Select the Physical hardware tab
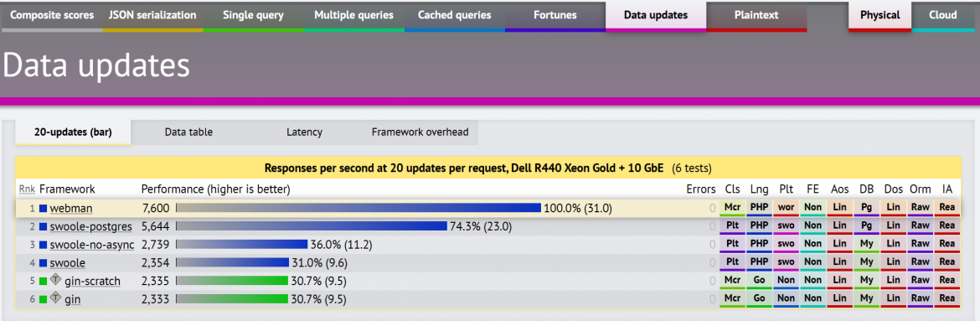 [879, 16]
